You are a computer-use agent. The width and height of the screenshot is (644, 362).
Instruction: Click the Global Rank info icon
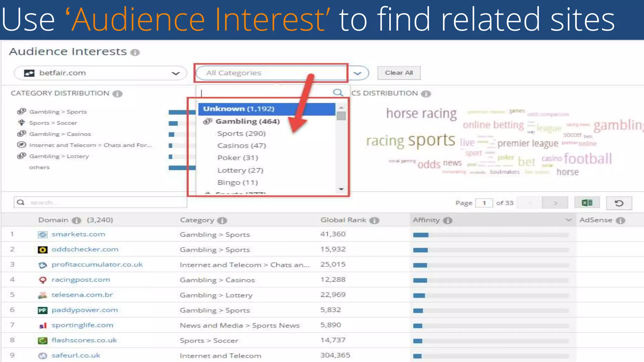pyautogui.click(x=374, y=221)
